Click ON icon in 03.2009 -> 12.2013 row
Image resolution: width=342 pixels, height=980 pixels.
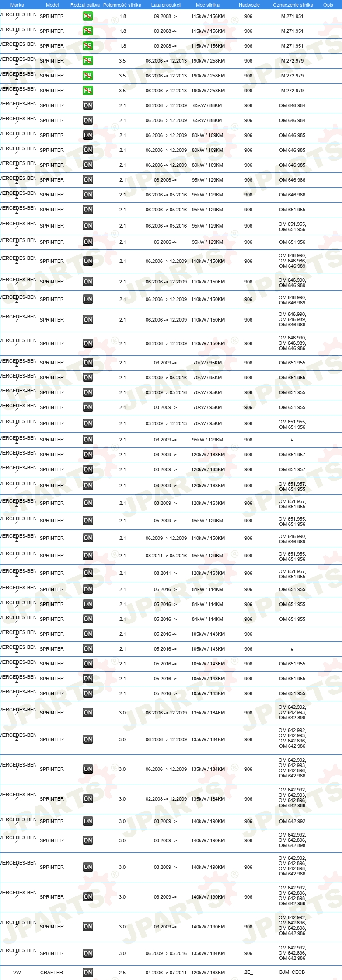click(x=88, y=423)
